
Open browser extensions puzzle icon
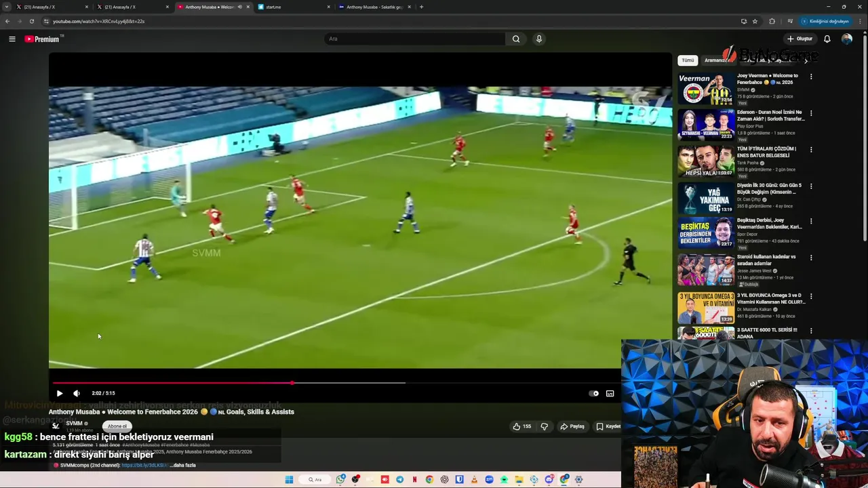pyautogui.click(x=772, y=21)
